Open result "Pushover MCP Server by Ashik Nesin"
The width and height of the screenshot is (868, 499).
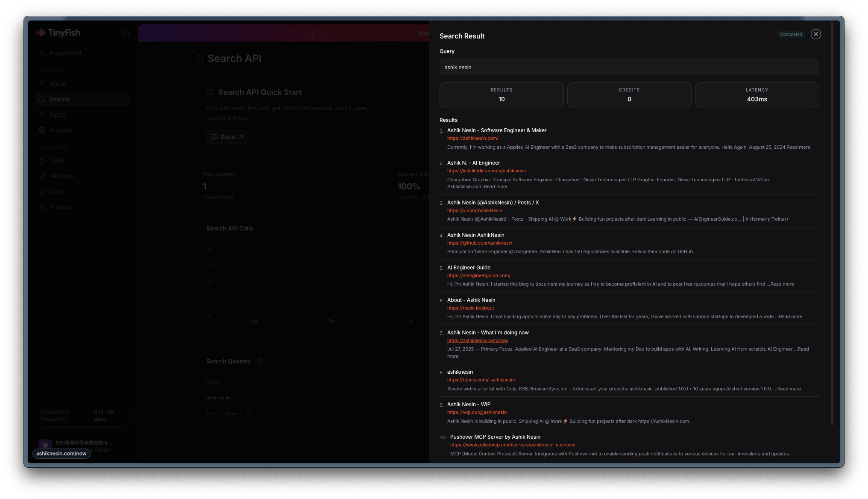(x=496, y=437)
